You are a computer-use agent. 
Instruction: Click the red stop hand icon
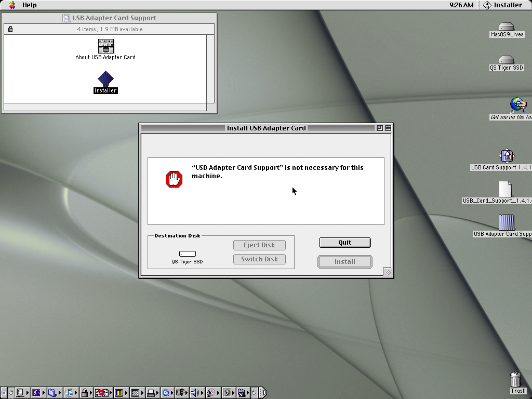174,179
